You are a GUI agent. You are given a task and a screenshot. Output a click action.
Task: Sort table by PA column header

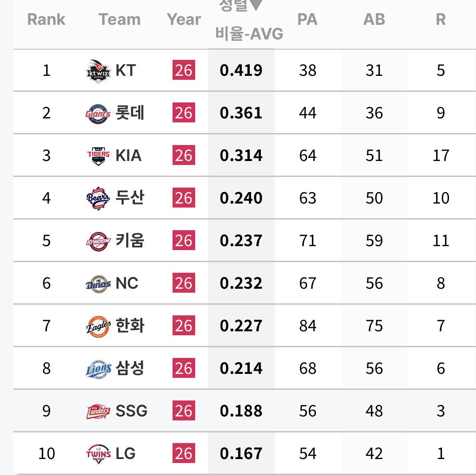click(x=307, y=20)
